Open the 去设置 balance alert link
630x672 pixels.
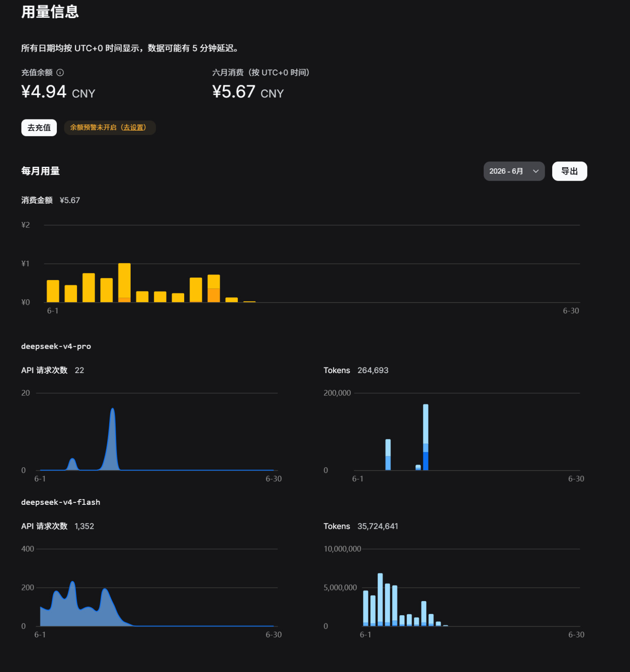click(134, 128)
